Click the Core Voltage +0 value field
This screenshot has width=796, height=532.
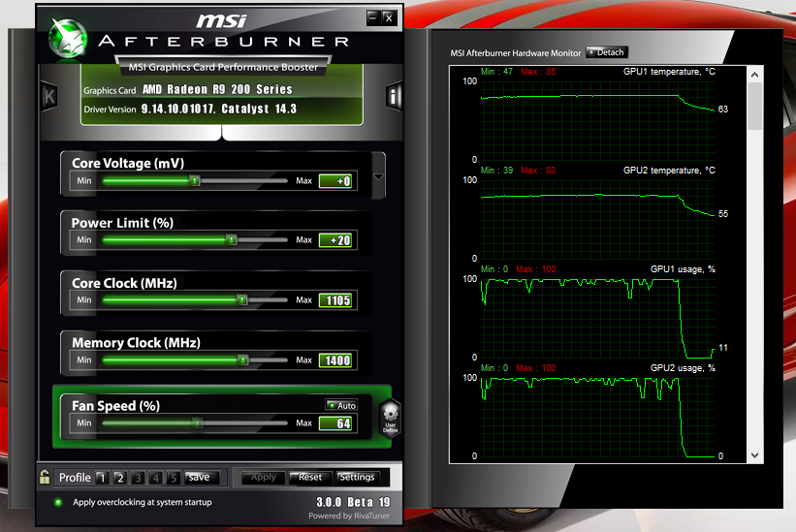pyautogui.click(x=335, y=181)
